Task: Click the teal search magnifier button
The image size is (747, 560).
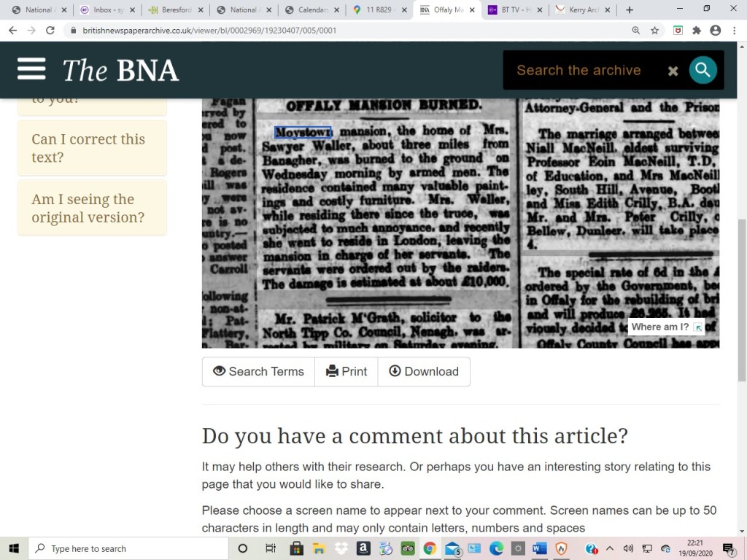Action: click(703, 70)
